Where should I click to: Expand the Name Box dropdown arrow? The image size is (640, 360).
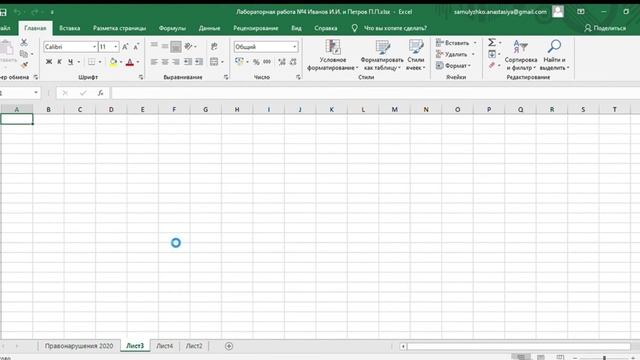click(36, 93)
